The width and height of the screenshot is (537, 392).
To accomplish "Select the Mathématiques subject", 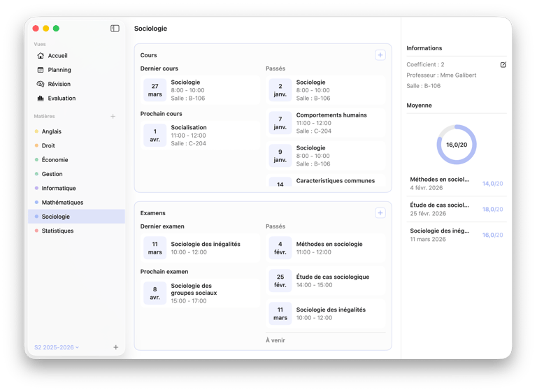I will (62, 203).
